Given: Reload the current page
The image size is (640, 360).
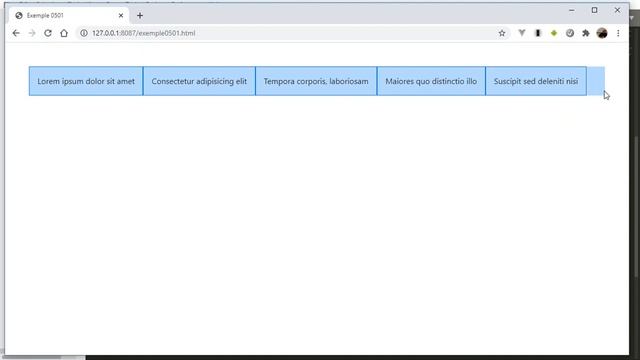Looking at the screenshot, I should click(48, 33).
